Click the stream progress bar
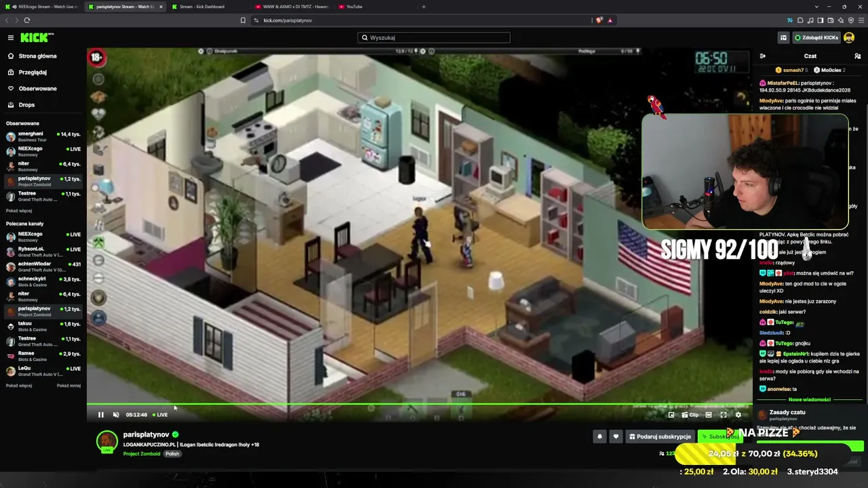Image resolution: width=868 pixels, height=488 pixels. click(x=419, y=405)
